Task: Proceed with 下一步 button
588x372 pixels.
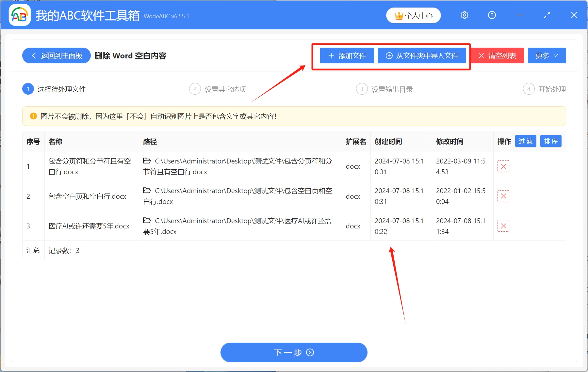Action: (294, 352)
